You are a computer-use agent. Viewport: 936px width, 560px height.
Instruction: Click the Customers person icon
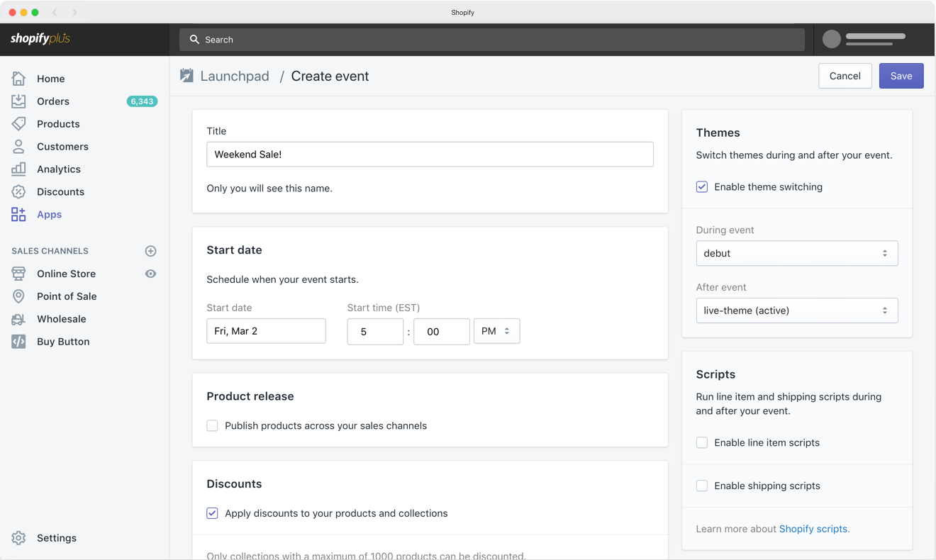point(18,147)
